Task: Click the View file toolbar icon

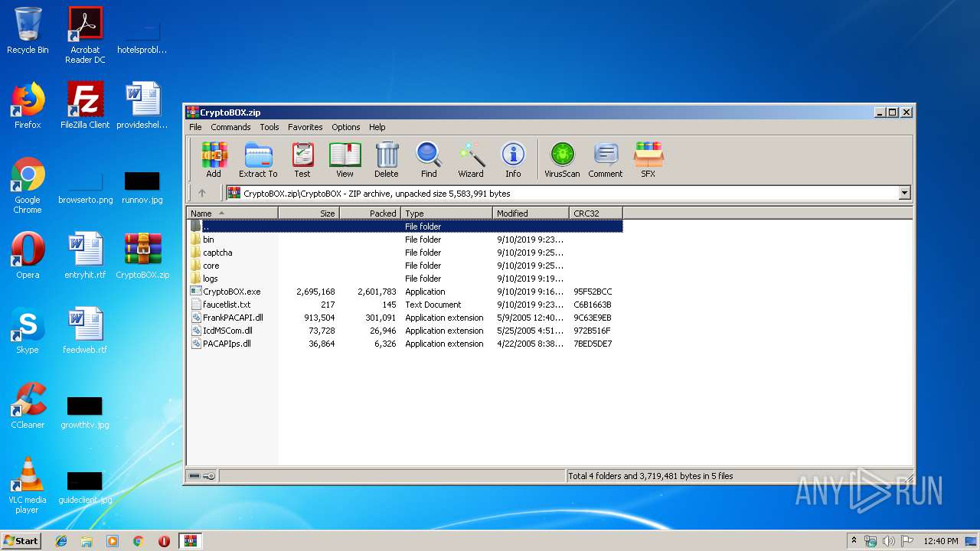Action: point(345,160)
